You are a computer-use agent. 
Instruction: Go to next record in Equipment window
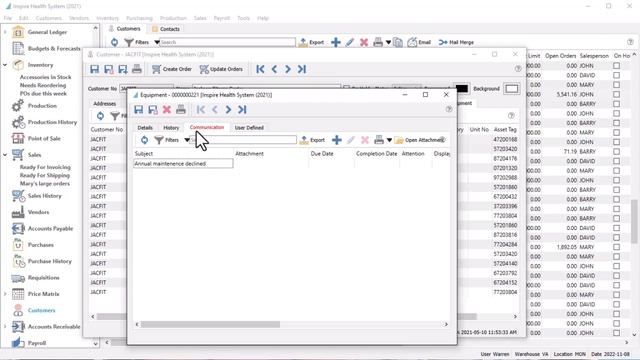[228, 109]
